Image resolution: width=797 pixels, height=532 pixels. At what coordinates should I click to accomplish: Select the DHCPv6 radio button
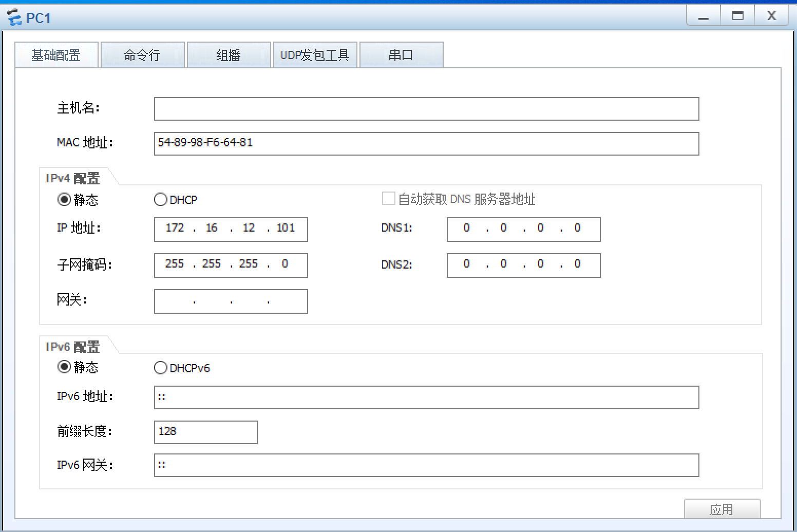[x=161, y=368]
